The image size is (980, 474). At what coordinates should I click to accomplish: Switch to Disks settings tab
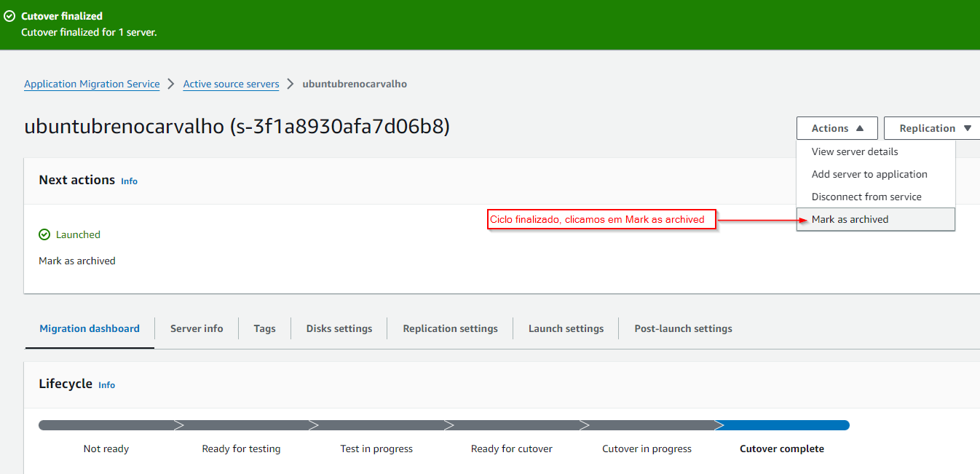pos(339,328)
